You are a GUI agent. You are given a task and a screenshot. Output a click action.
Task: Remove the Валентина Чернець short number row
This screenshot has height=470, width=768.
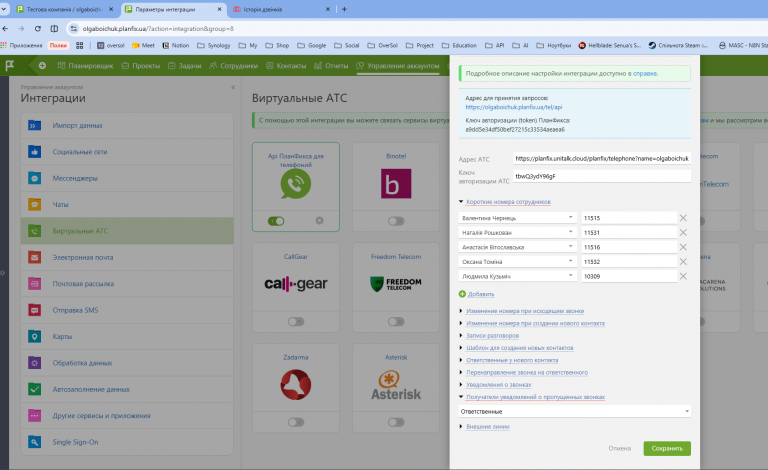click(683, 218)
